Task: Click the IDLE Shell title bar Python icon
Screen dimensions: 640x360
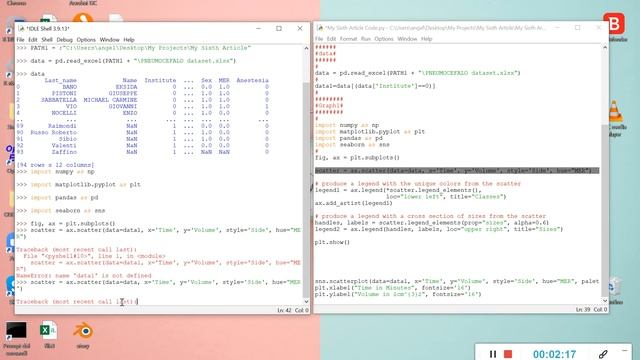Action: tap(21, 29)
